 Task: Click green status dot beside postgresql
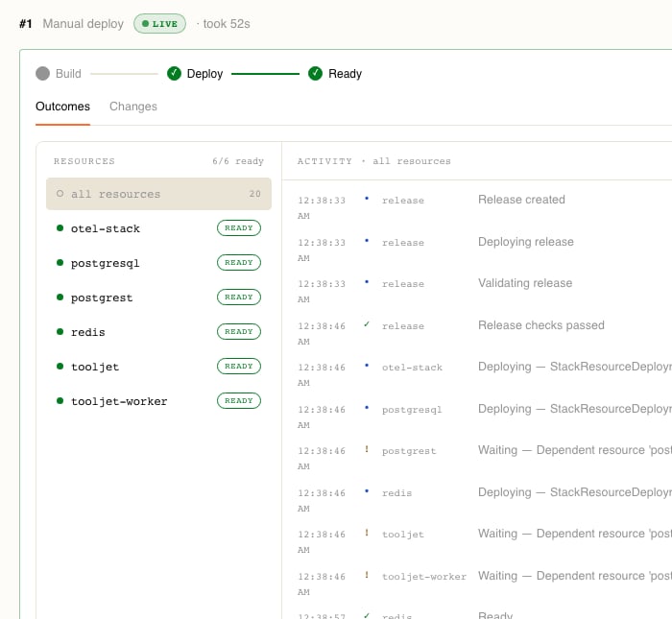(x=60, y=263)
